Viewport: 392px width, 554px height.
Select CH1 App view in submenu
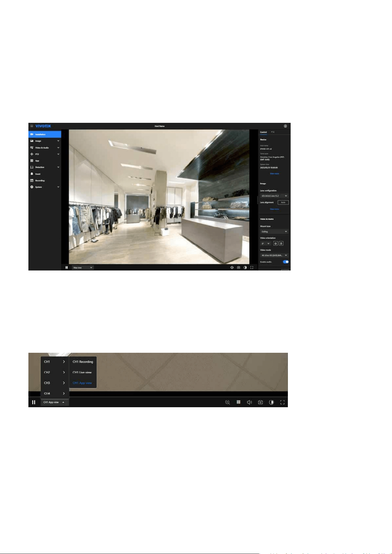click(83, 383)
